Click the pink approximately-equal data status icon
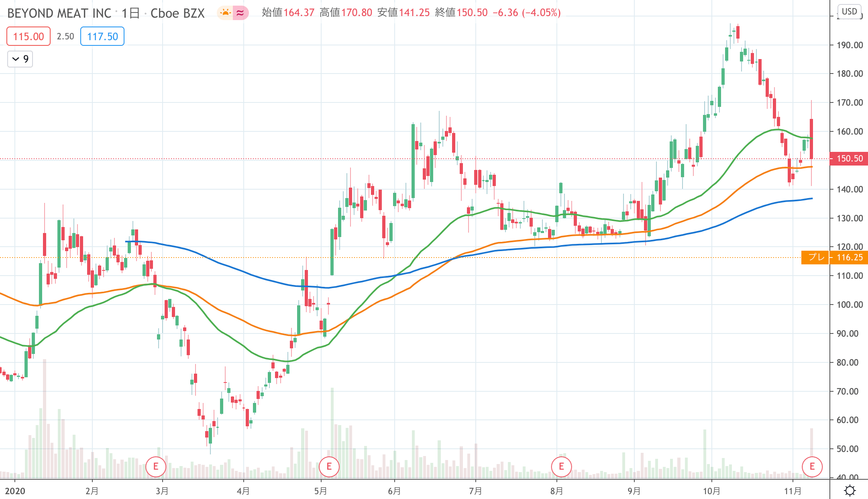Screen dimensions: 868x499 (240, 13)
